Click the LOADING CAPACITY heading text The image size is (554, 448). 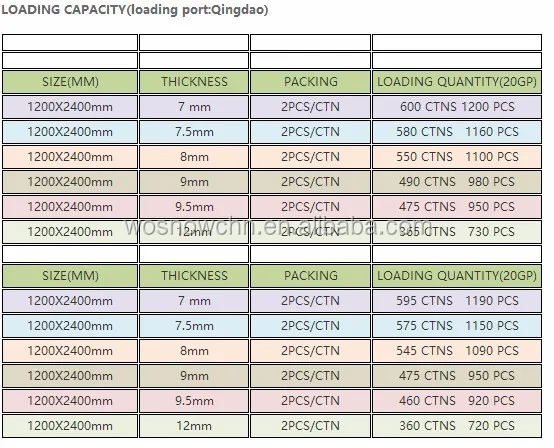tap(135, 10)
